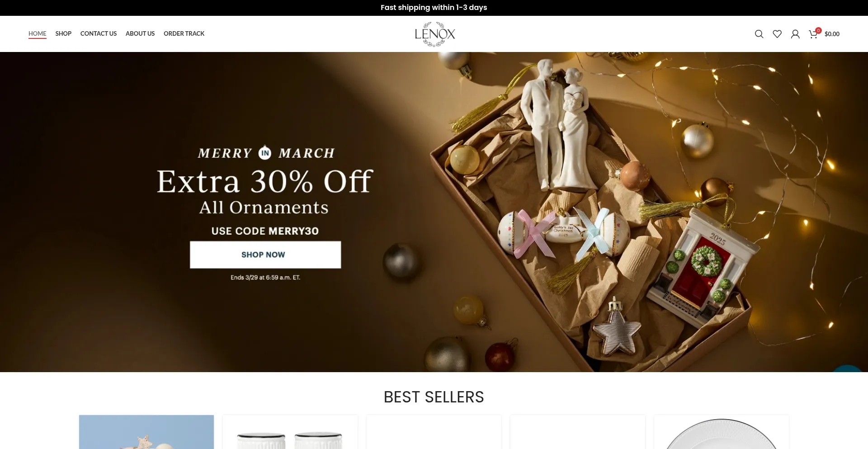Click the Extra 30% Off headline
This screenshot has height=449, width=868.
[x=265, y=182]
